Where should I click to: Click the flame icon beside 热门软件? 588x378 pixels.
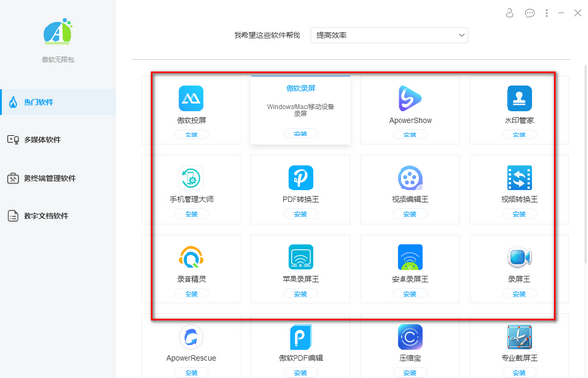tap(13, 102)
